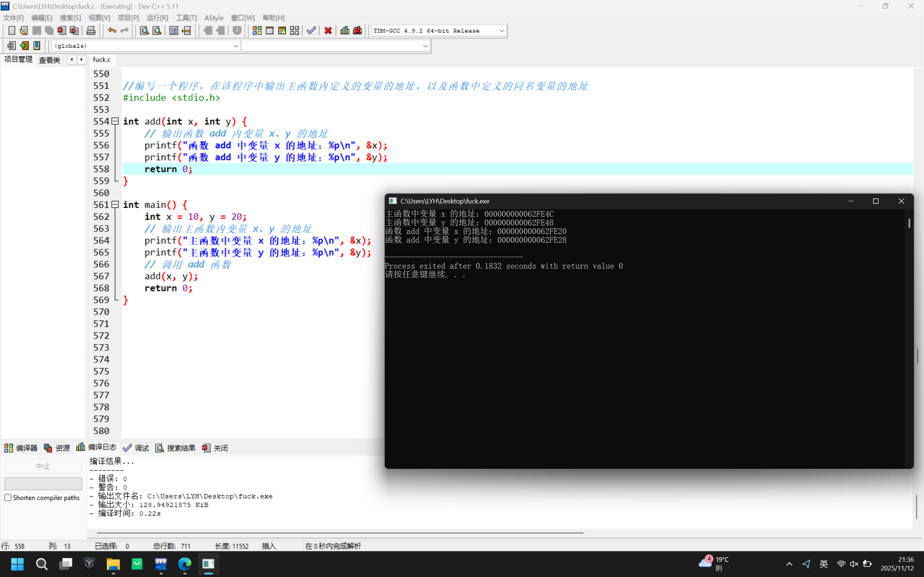Click the Syntax Check checkmark icon
This screenshot has width=924, height=577.
pyautogui.click(x=311, y=31)
